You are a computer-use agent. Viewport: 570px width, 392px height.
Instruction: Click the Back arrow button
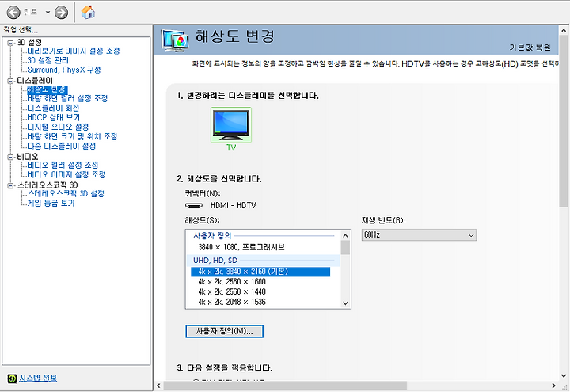[x=13, y=13]
